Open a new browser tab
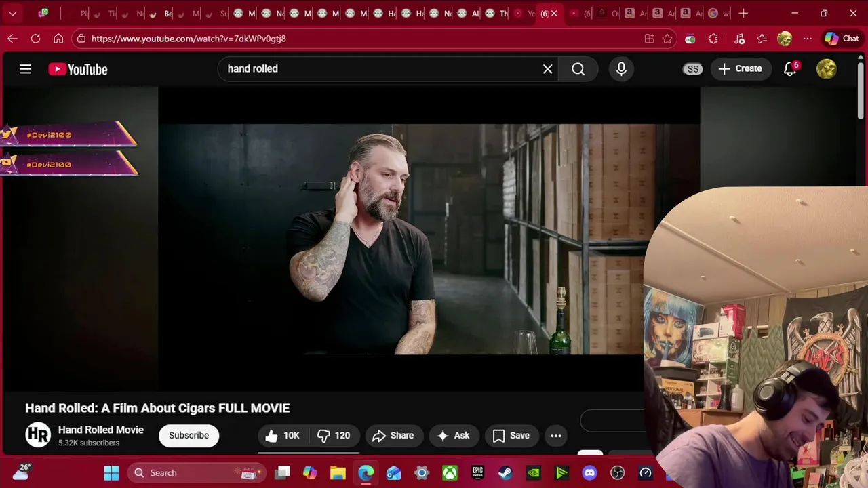Screen dimensions: 868x488 click(x=743, y=13)
